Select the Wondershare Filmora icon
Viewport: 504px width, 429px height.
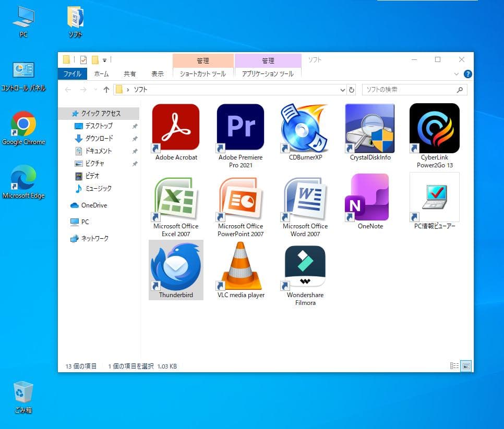(x=305, y=267)
